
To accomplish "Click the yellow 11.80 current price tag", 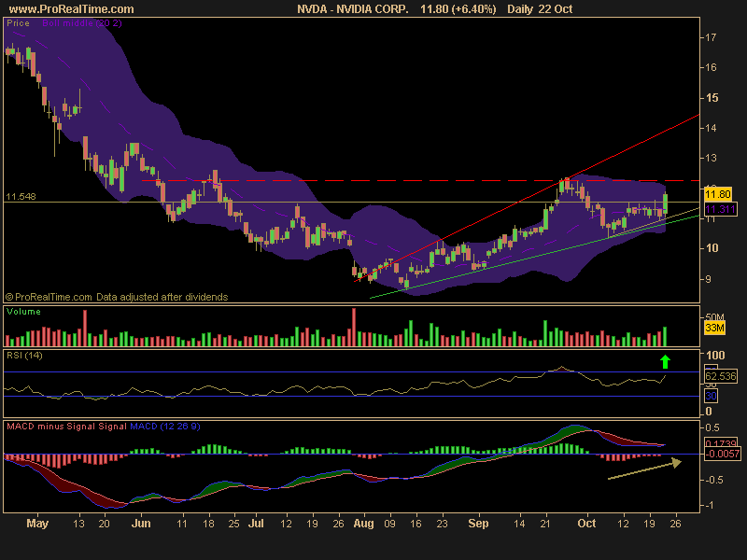I will pyautogui.click(x=717, y=194).
